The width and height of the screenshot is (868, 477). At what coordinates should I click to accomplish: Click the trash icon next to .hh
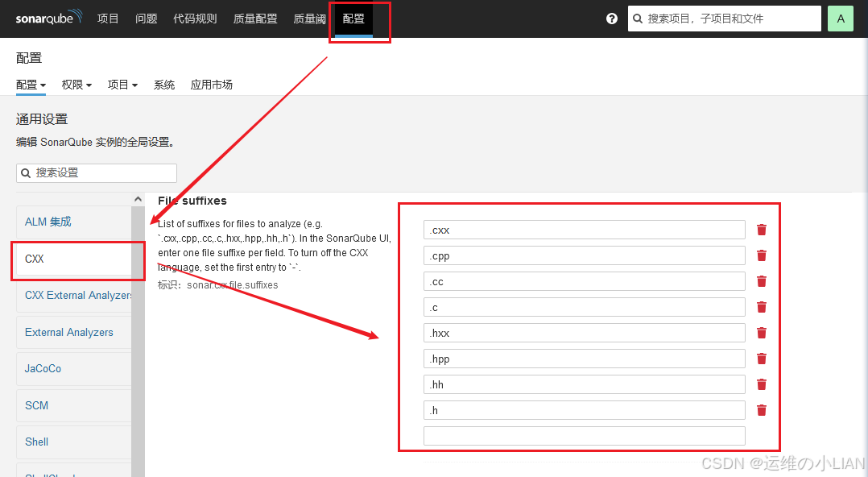coord(761,384)
